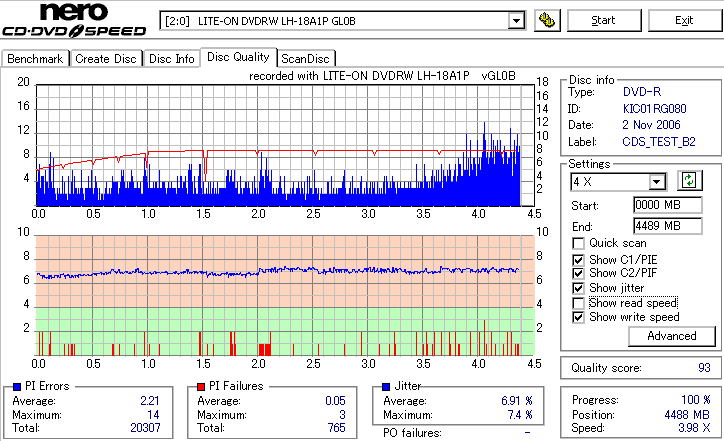724x441 pixels.
Task: Click the PO failures label
Action: pyautogui.click(x=412, y=433)
